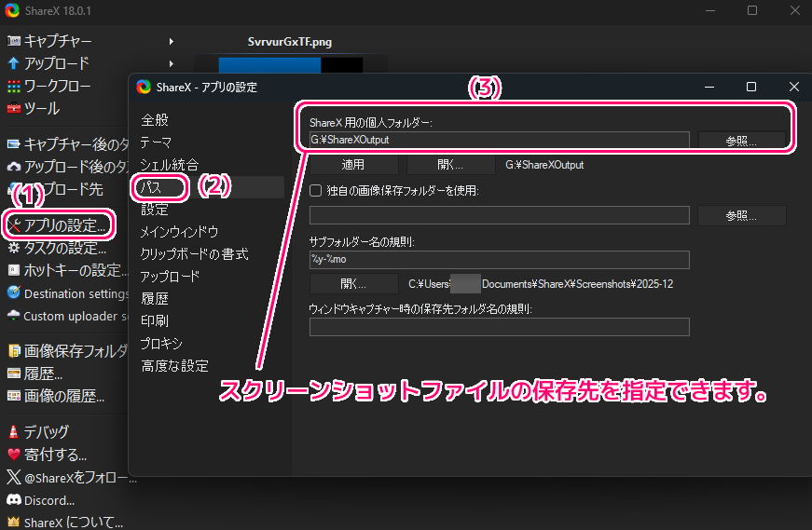Viewport: 812px width, 530px height.
Task: Click the ShareX logo in settings title bar
Action: point(144,87)
